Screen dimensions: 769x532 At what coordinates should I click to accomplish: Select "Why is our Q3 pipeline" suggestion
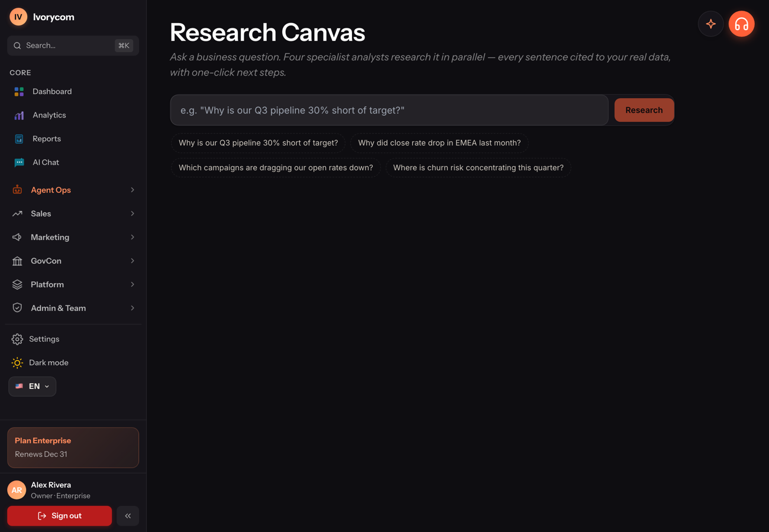pos(259,143)
